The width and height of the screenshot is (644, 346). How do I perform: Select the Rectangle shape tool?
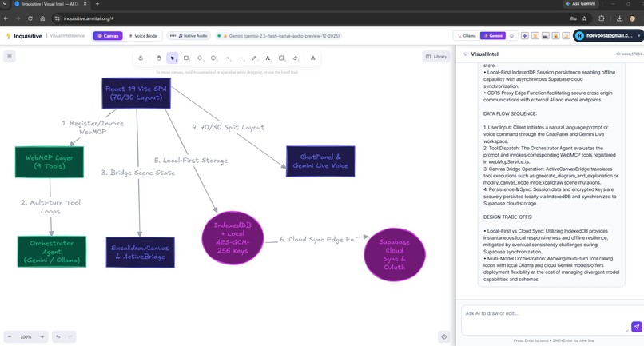[x=186, y=58]
